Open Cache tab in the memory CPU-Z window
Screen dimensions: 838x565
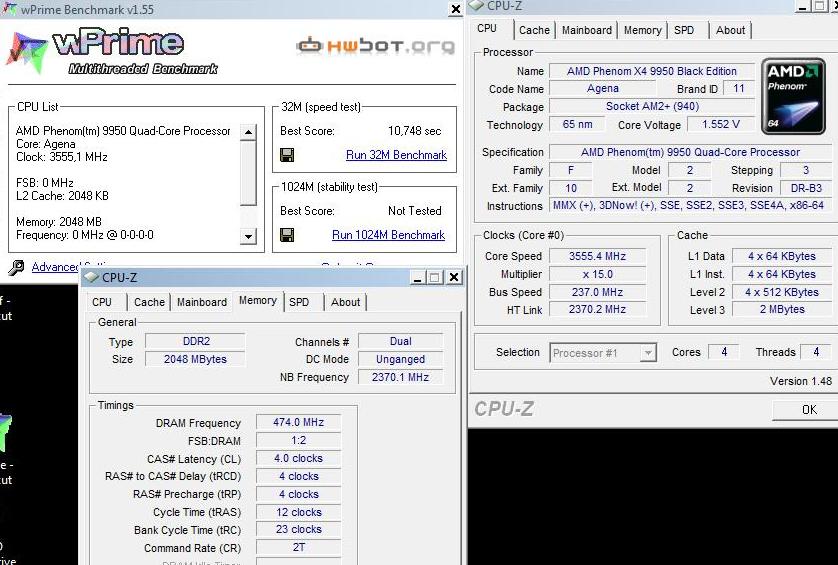pyautogui.click(x=149, y=302)
